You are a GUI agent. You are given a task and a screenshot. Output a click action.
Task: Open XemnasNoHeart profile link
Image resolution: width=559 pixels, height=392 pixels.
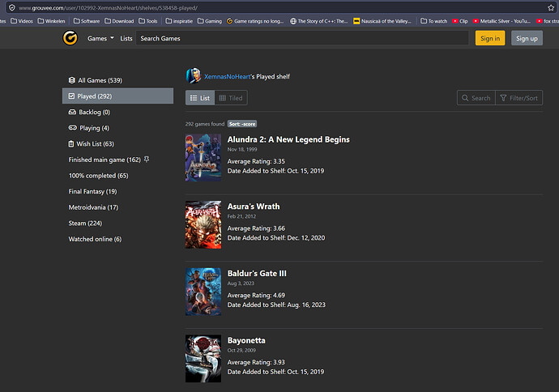click(228, 77)
